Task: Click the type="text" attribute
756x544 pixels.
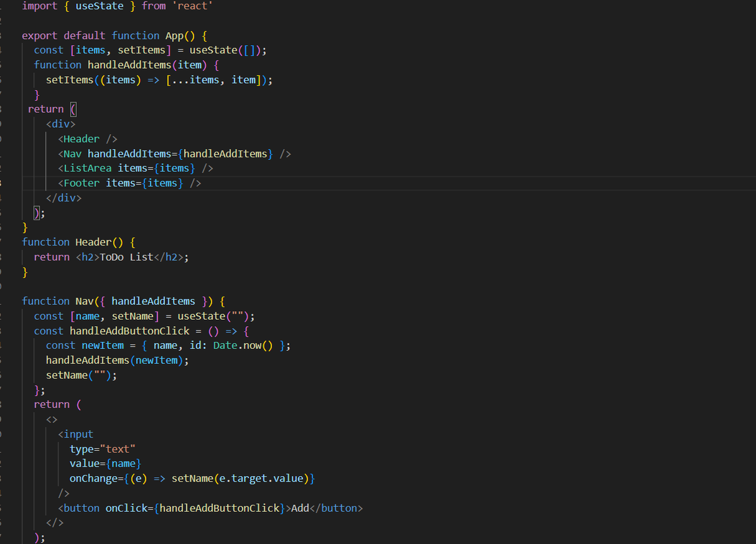Action: pos(103,449)
